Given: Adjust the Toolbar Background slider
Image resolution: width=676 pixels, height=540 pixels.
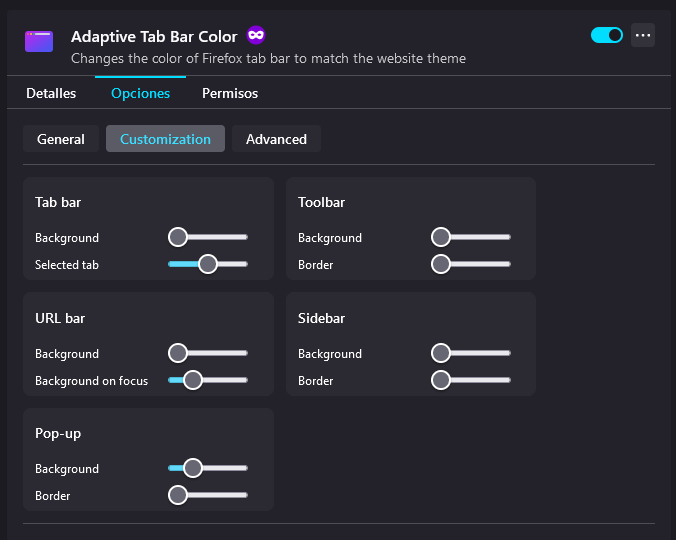Looking at the screenshot, I should point(471,237).
